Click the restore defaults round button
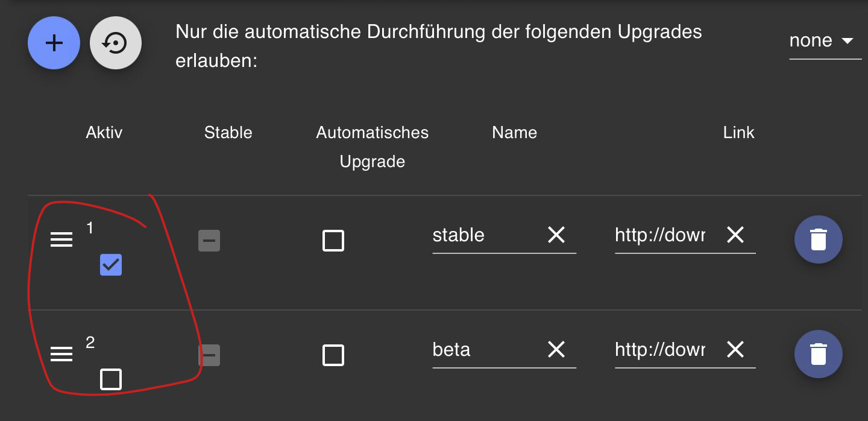Image resolution: width=868 pixels, height=421 pixels. 116,43
